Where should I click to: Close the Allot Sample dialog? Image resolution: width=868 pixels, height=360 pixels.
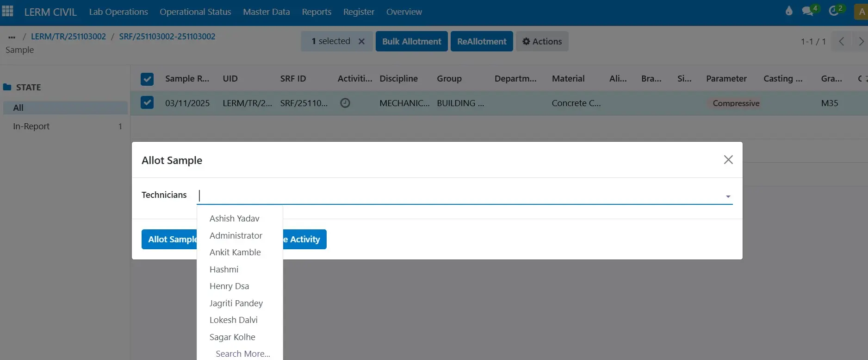coord(728,160)
